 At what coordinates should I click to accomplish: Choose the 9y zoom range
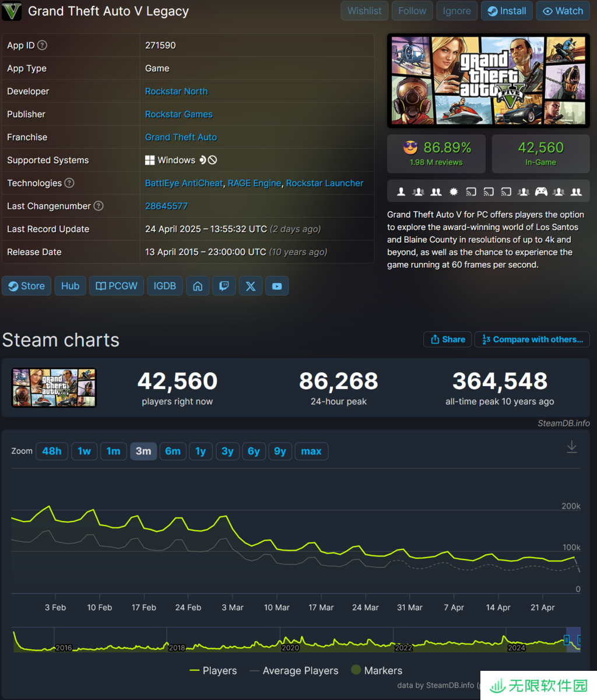click(280, 451)
